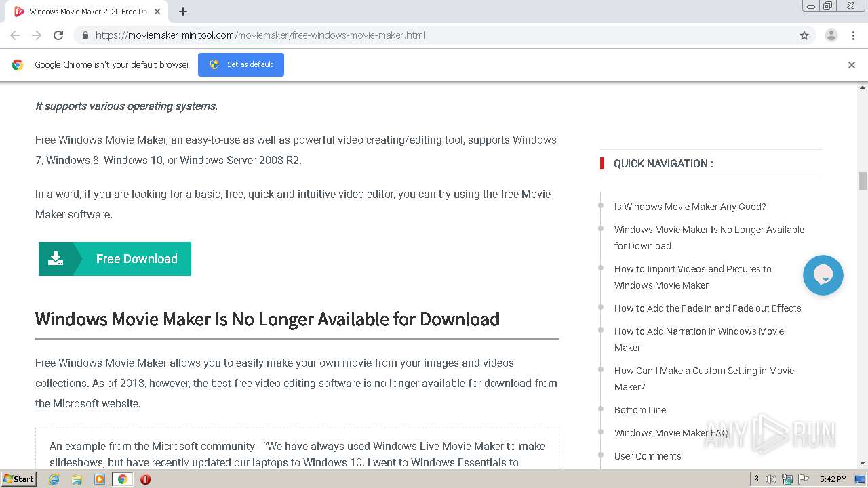The height and width of the screenshot is (488, 868).
Task: Jump to 'Add the Fade in and Fade out Effects'
Action: click(707, 308)
